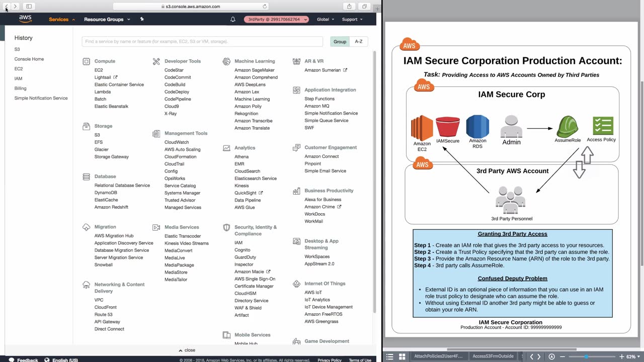Click the Migration category icon

pos(86,227)
